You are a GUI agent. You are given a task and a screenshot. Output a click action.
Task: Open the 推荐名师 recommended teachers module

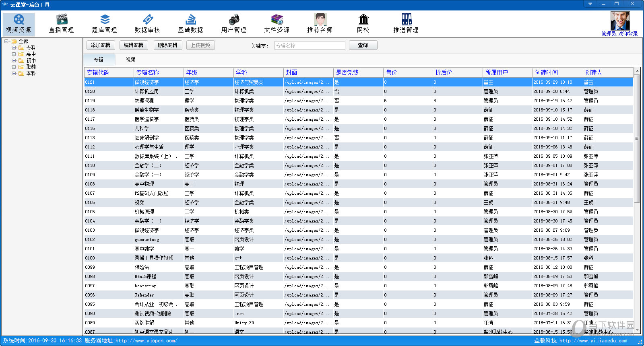tap(320, 24)
